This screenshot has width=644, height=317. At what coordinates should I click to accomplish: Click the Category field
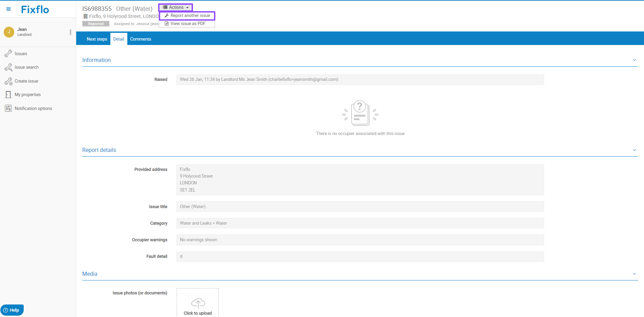(x=360, y=223)
